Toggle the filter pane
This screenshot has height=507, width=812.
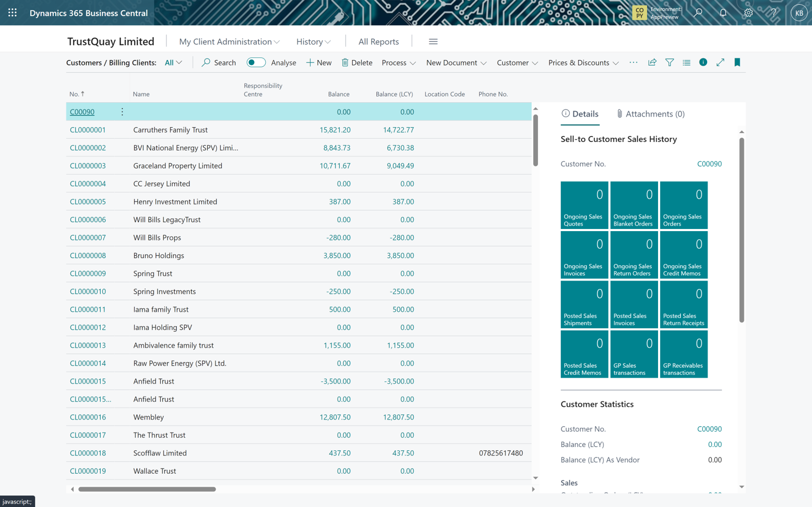pos(670,62)
